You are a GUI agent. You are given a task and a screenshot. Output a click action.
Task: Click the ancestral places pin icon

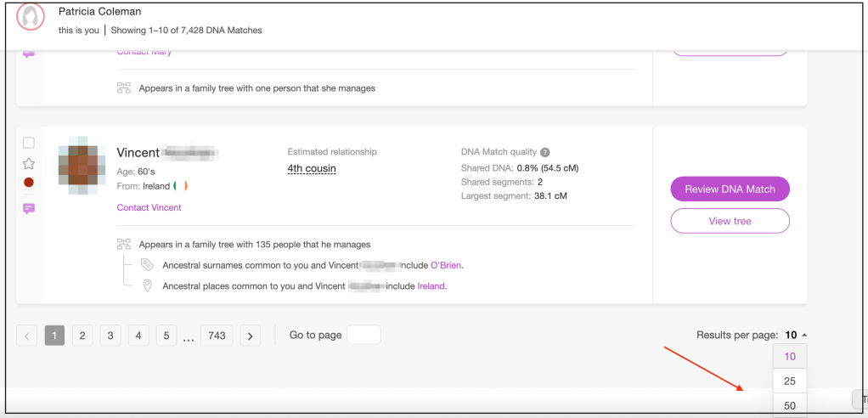[146, 286]
